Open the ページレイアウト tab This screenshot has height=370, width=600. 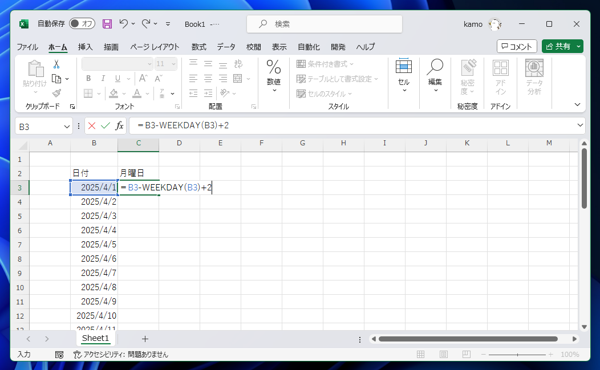click(x=155, y=47)
